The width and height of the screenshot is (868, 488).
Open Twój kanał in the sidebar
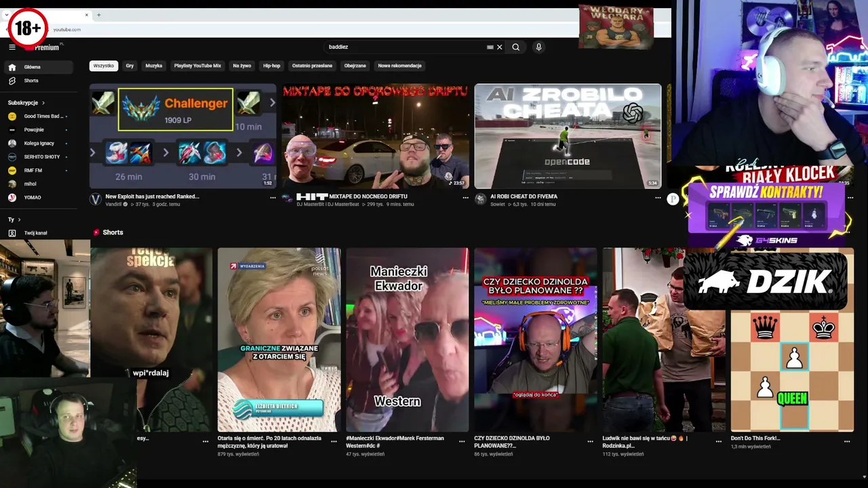[x=39, y=233]
